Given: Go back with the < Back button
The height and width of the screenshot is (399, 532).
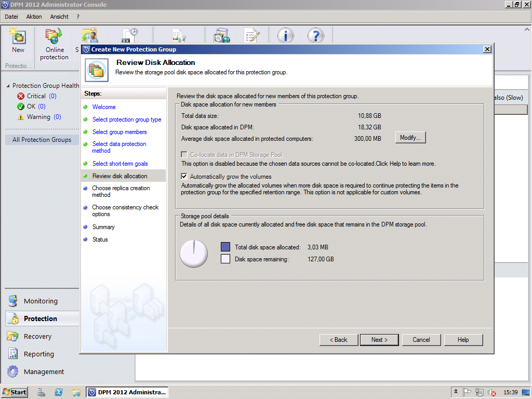Looking at the screenshot, I should click(339, 340).
